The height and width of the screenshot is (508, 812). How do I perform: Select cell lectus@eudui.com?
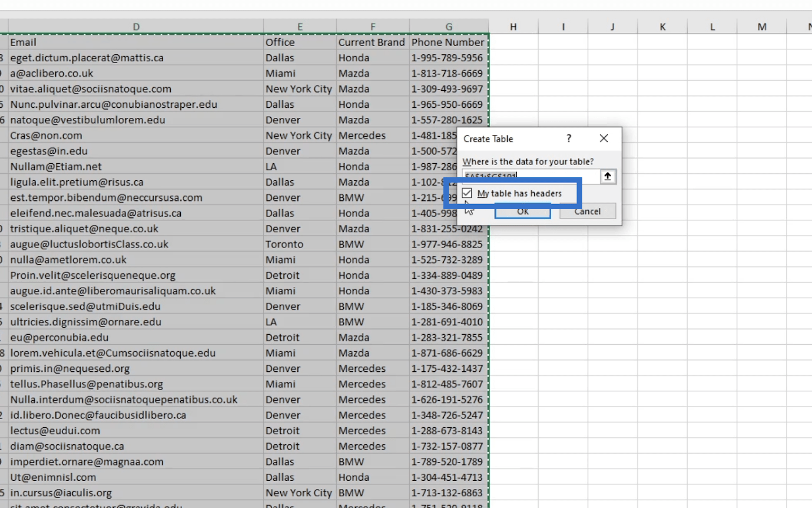[x=136, y=431]
